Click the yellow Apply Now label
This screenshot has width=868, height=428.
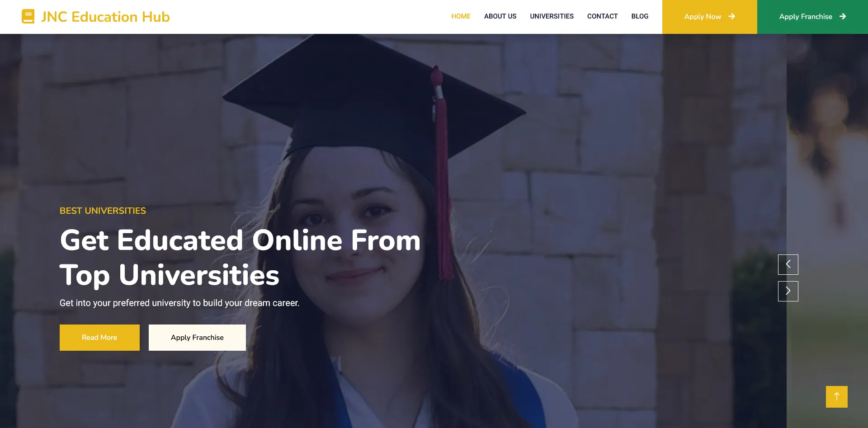tap(703, 17)
